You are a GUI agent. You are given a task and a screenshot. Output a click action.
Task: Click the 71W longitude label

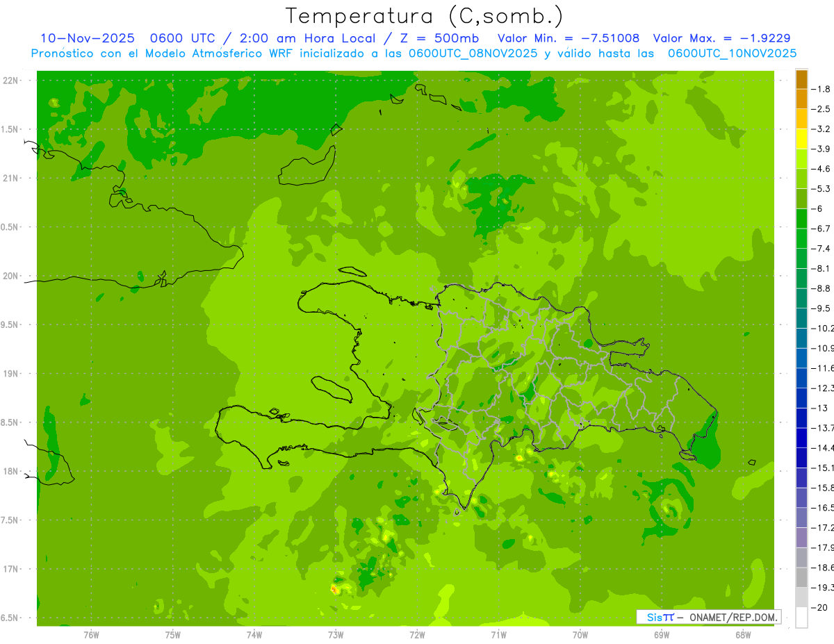tap(498, 635)
